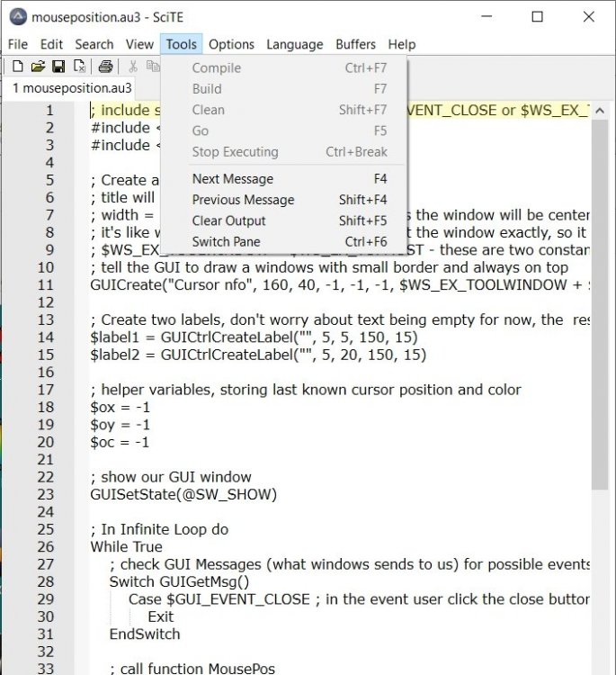The height and width of the screenshot is (675, 616).
Task: Open the File menu
Action: 18,44
